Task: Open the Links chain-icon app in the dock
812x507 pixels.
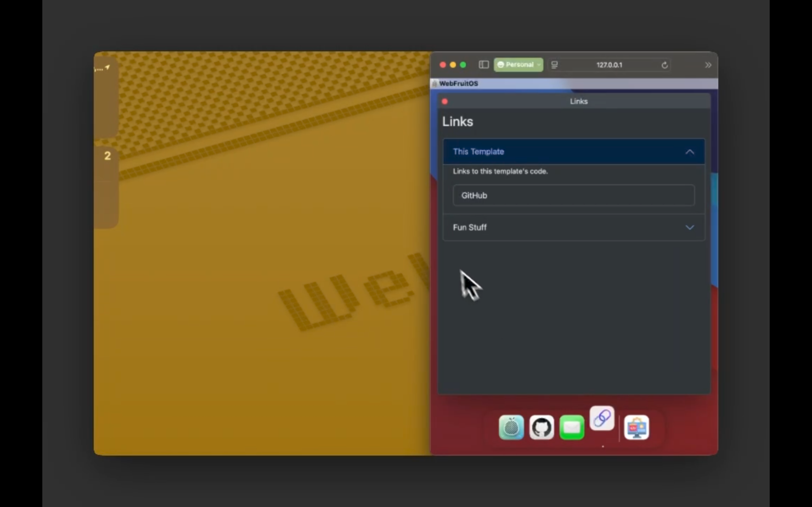Action: 601,418
